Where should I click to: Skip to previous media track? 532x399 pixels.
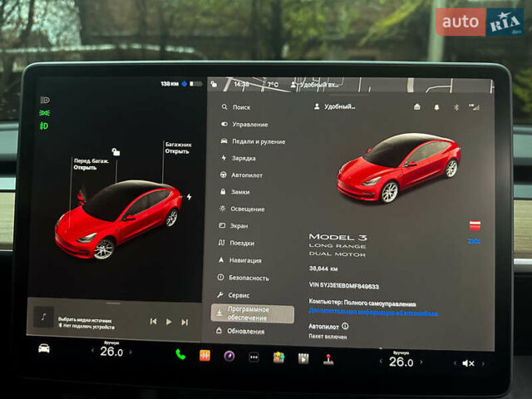pos(153,321)
